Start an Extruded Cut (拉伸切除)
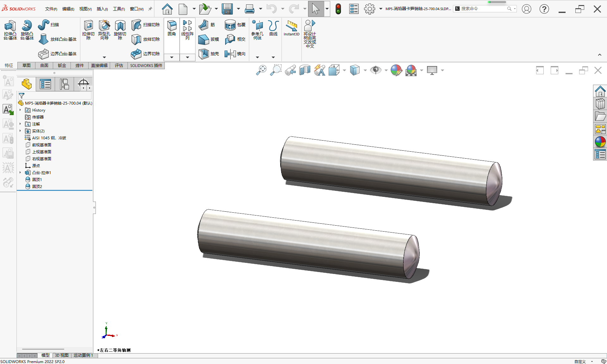Viewport: 607px width, 364px height. (x=88, y=30)
